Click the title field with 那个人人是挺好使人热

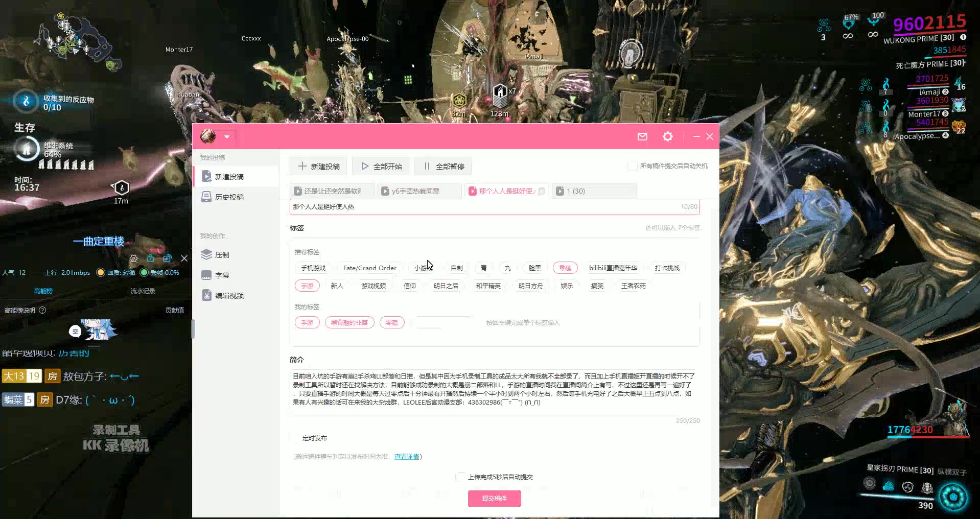[x=495, y=207]
